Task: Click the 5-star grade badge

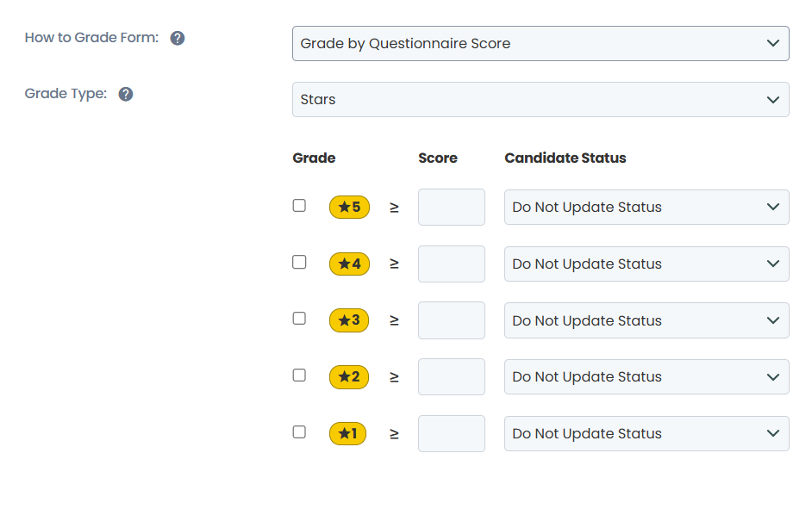Action: point(350,207)
